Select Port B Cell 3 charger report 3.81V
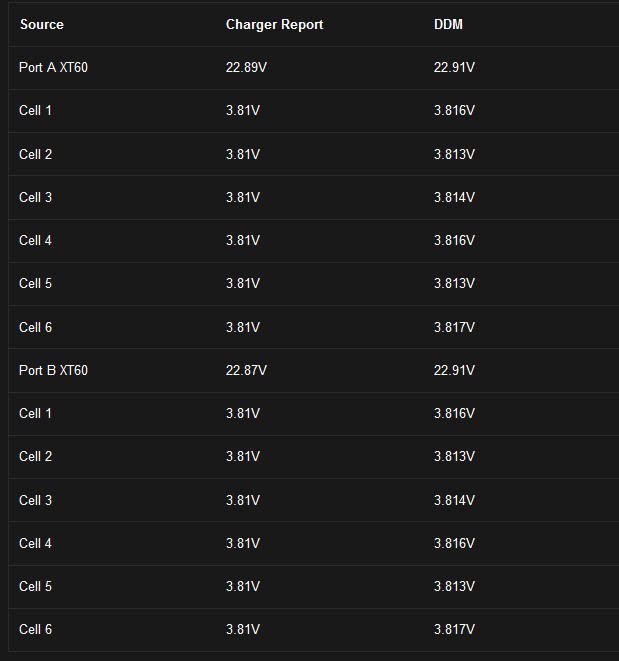This screenshot has width=619, height=661. pos(243,500)
